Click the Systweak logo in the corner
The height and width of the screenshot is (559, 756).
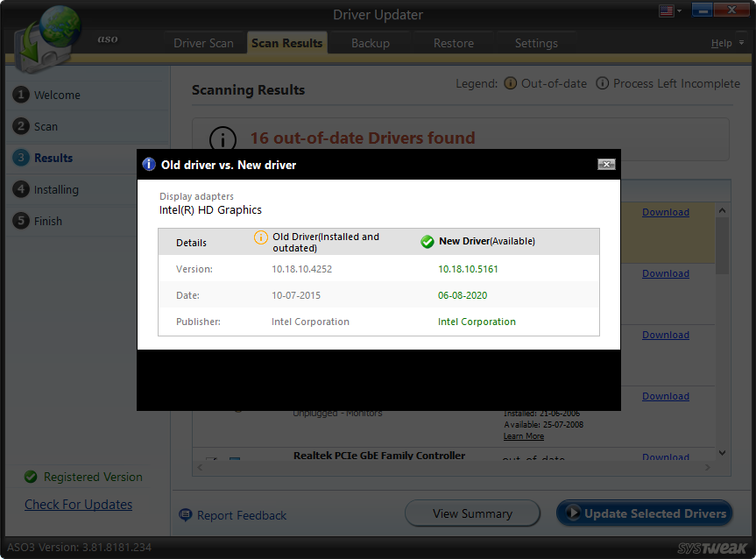click(714, 547)
